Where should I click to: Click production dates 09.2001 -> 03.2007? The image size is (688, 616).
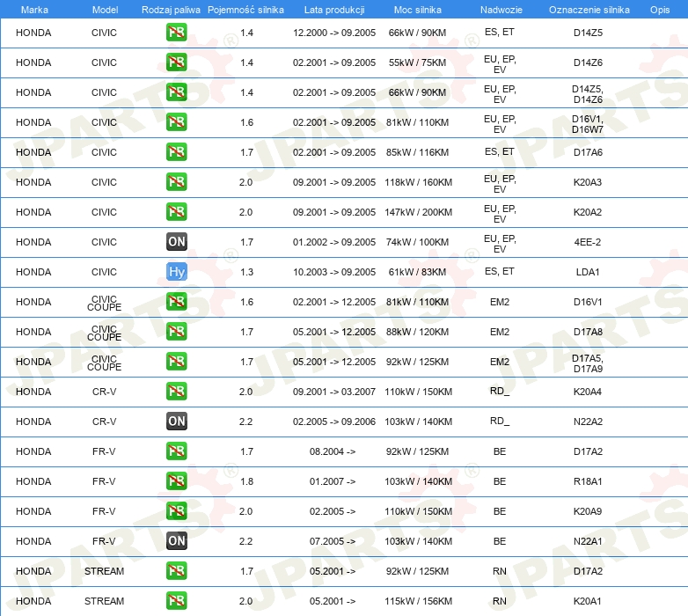334,392
